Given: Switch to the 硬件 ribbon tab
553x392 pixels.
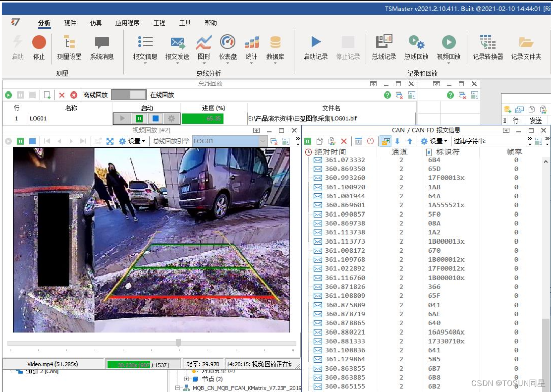Looking at the screenshot, I should (x=70, y=23).
